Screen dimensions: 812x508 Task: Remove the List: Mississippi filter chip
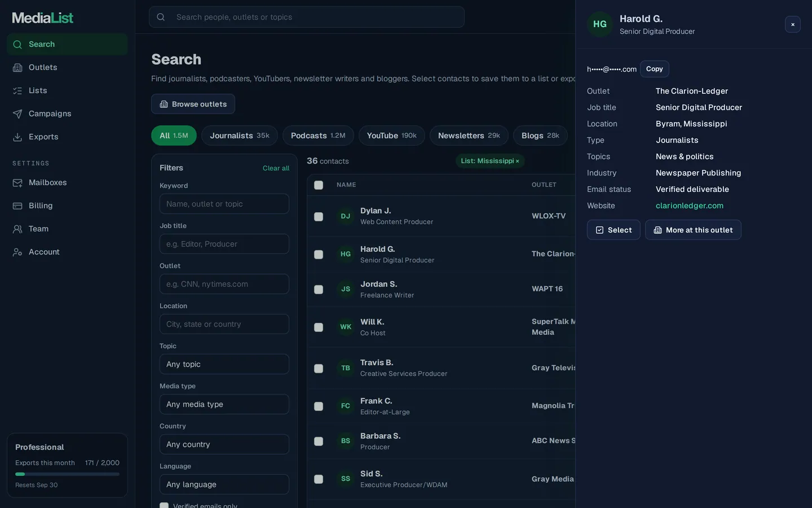[x=517, y=161]
